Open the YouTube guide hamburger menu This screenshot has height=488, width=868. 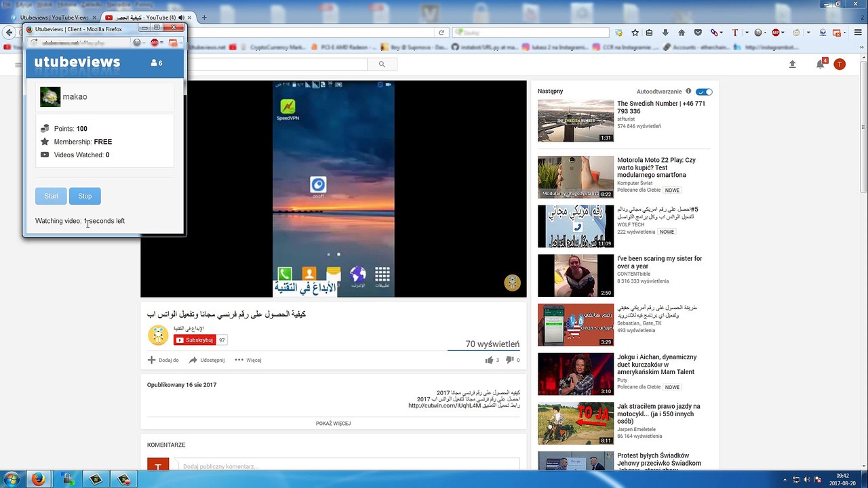tap(18, 64)
